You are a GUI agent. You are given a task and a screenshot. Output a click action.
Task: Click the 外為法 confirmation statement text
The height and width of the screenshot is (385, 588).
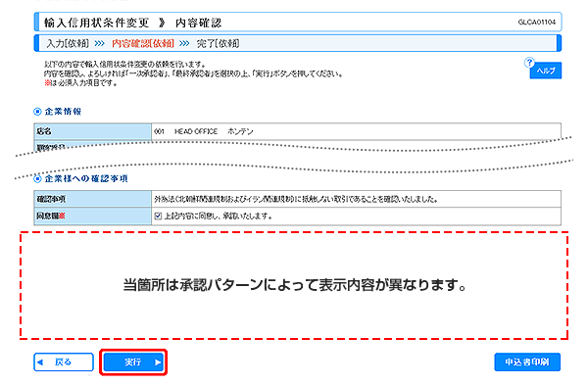pos(296,199)
